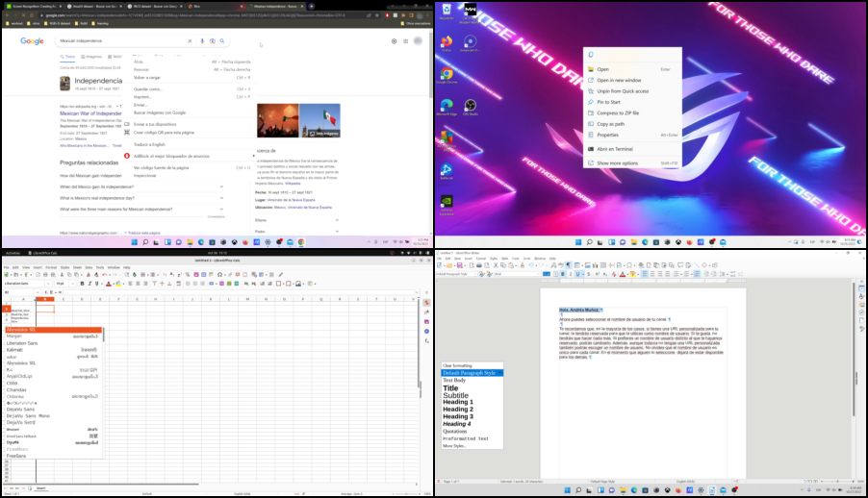The image size is (868, 498).
Task: Click the Google voice search microphone icon
Action: pos(202,41)
